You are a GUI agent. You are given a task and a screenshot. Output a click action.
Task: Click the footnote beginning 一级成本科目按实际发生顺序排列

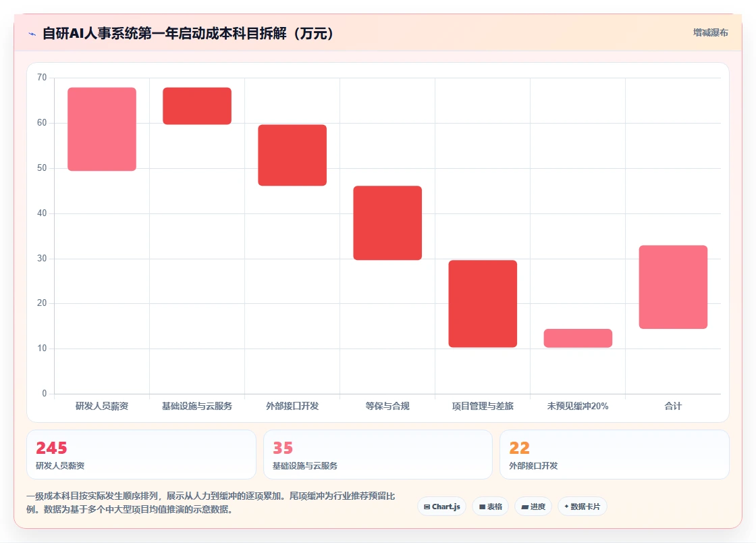pyautogui.click(x=211, y=502)
